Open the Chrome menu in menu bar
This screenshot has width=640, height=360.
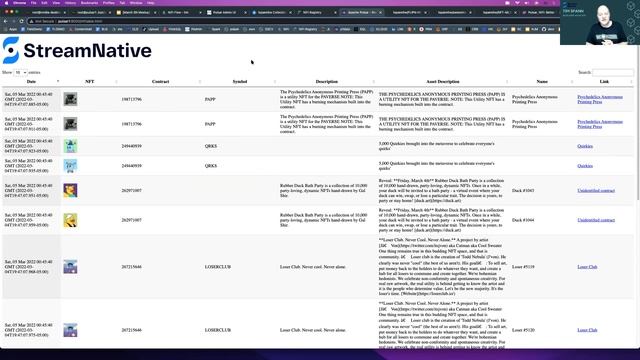pyautogui.click(x=19, y=3)
